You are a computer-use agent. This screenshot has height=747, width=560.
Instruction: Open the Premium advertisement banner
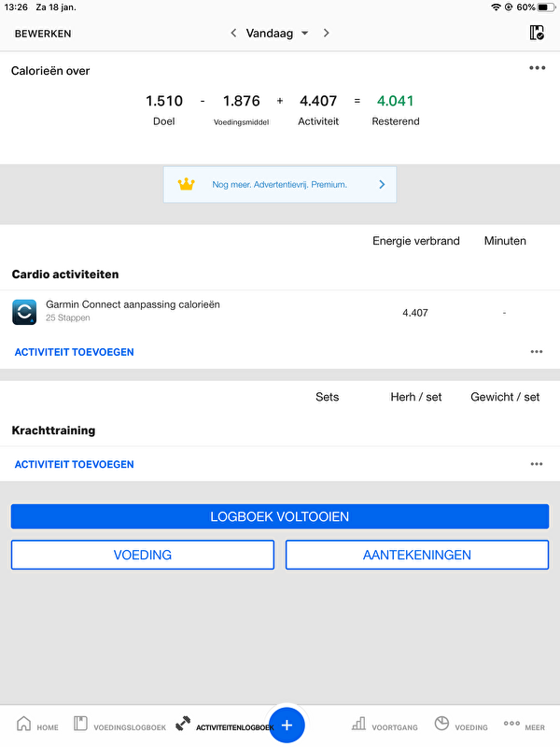pos(280,184)
